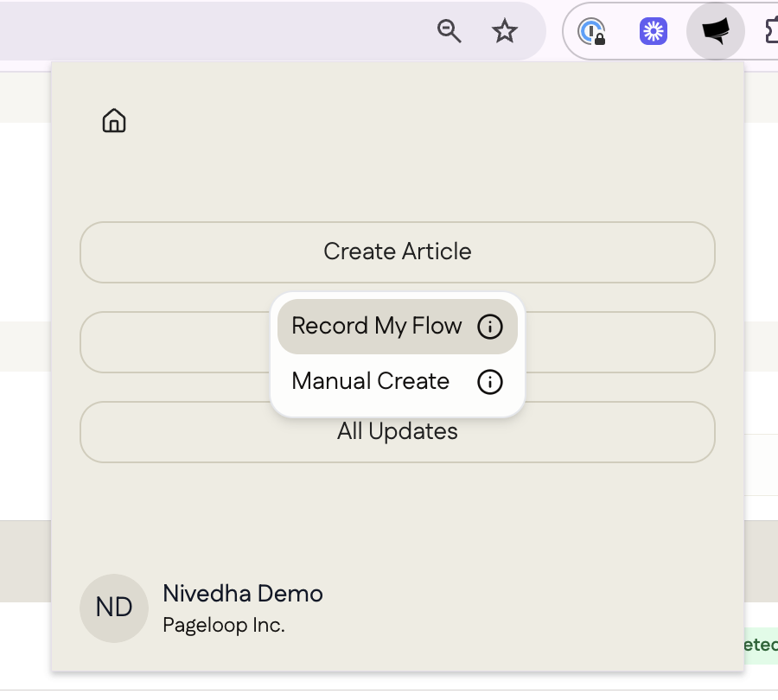Viewport: 778px width, 700px height.
Task: Select Record My Flow option
Action: click(x=397, y=327)
